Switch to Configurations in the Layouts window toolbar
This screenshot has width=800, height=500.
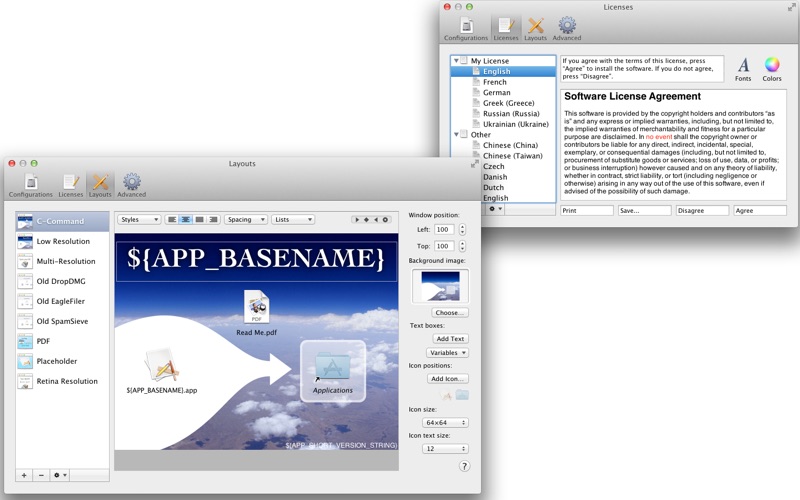(31, 184)
